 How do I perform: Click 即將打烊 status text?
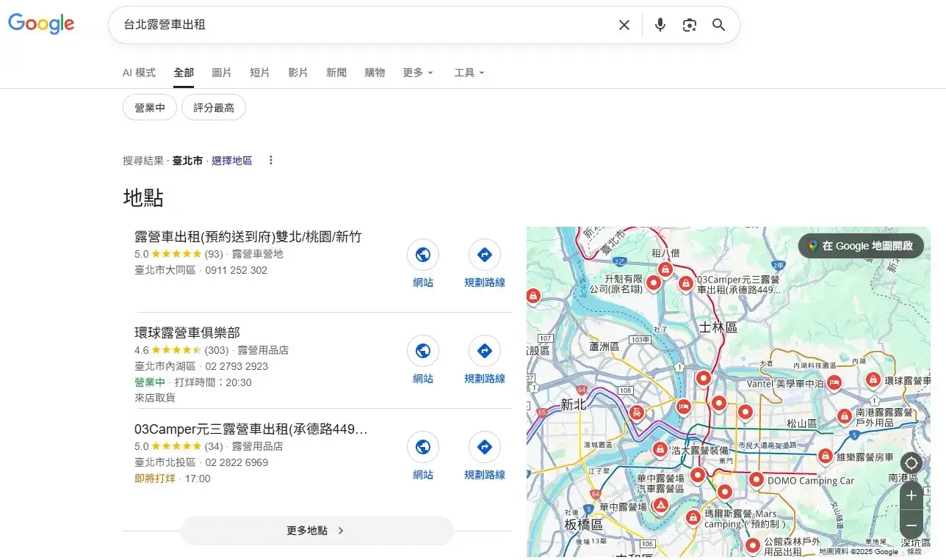[155, 479]
